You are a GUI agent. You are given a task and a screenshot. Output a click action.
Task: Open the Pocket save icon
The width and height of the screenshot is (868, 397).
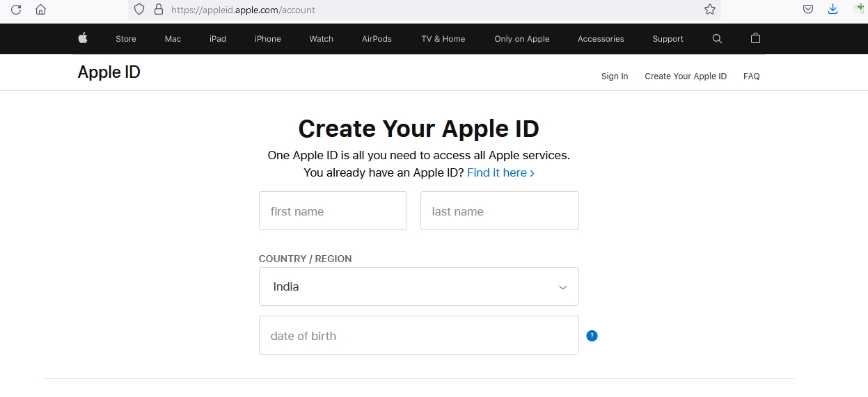point(808,10)
